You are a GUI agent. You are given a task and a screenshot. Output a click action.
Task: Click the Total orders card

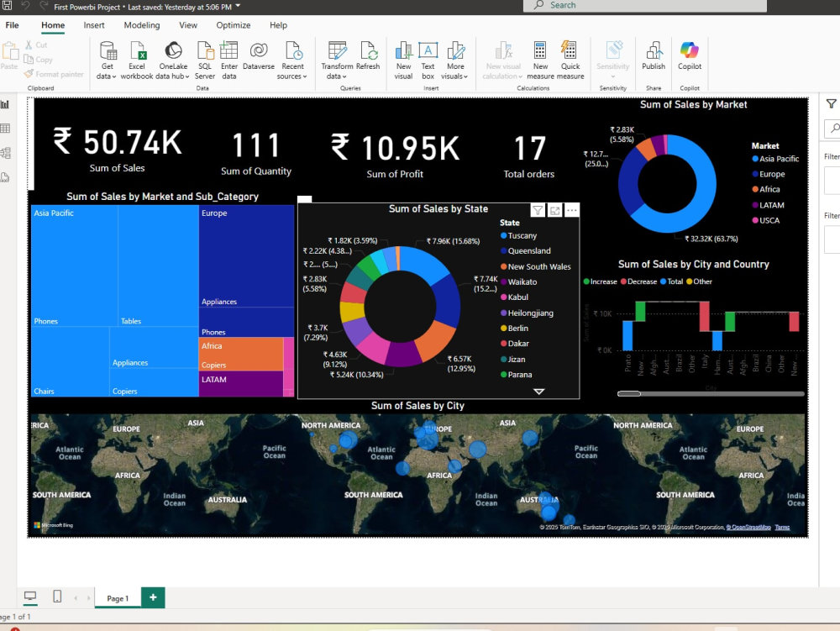pos(528,155)
